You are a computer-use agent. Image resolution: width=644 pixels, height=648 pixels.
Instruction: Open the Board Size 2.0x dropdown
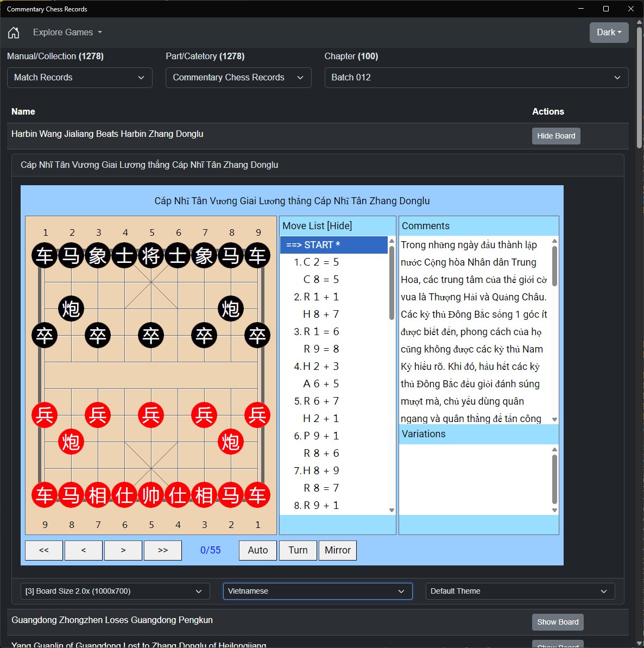click(x=115, y=591)
